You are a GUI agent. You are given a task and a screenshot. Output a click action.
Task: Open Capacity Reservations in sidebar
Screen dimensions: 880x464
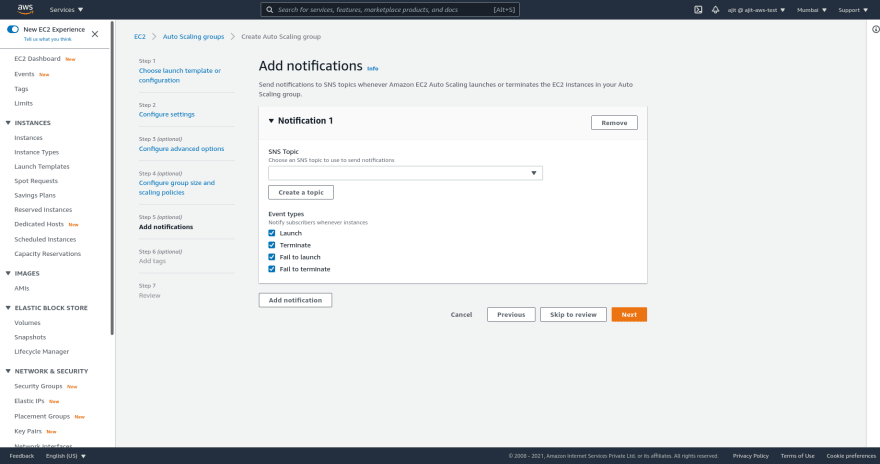point(48,254)
